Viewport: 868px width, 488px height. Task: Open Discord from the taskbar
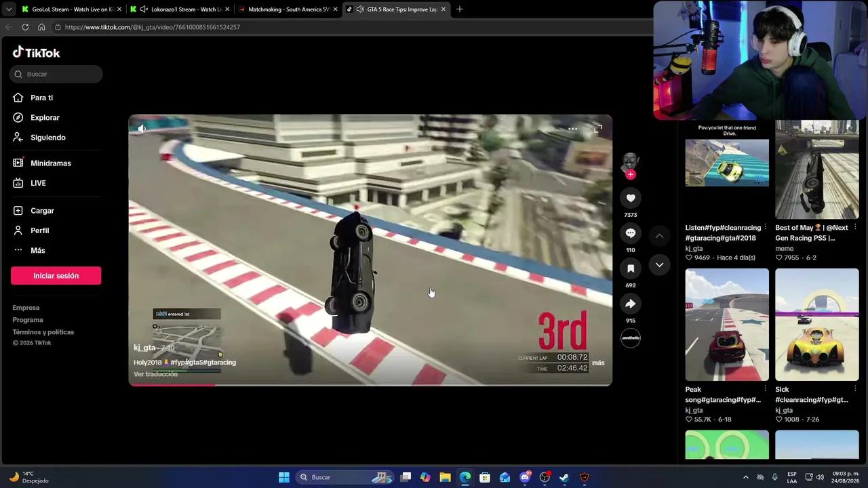click(525, 477)
